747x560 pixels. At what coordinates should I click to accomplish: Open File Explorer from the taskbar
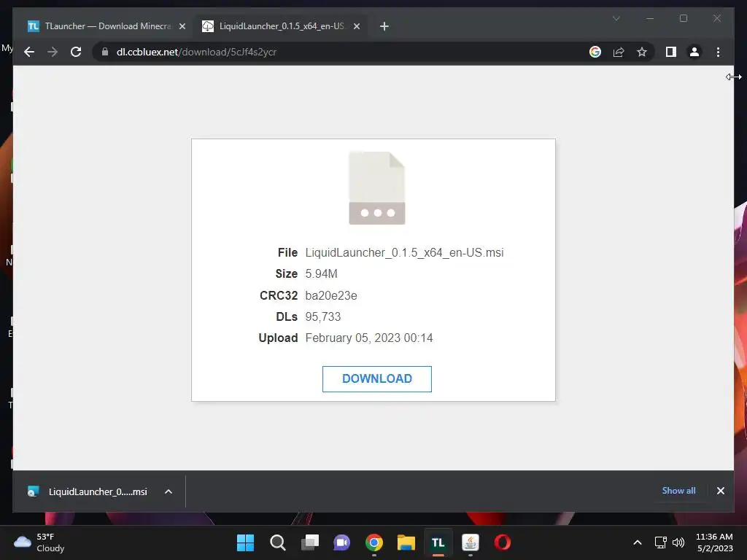406,542
